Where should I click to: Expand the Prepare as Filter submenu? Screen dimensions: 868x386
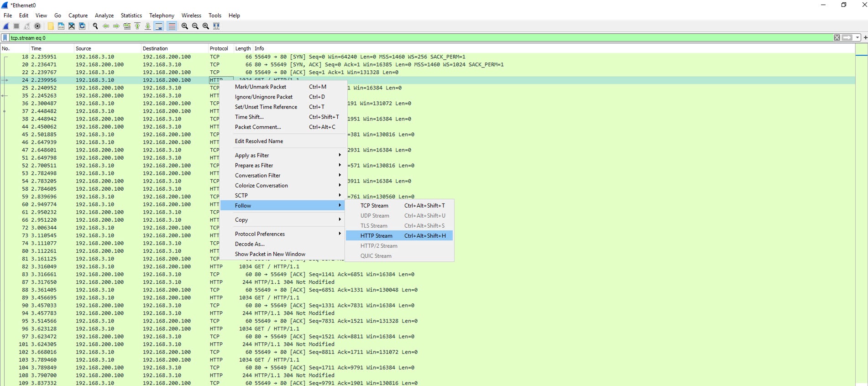[283, 165]
